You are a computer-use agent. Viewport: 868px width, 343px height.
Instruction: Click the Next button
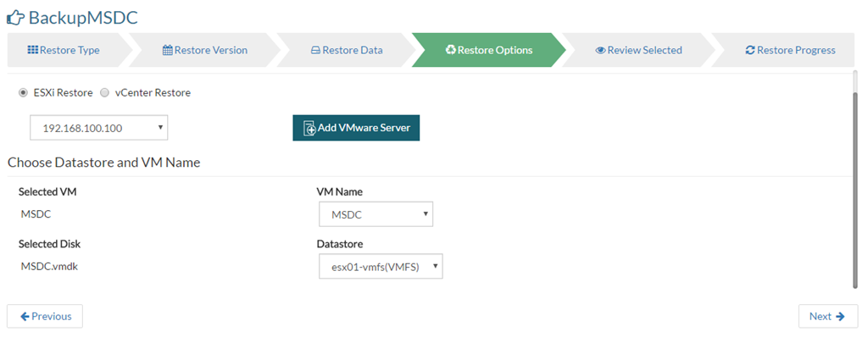828,317
